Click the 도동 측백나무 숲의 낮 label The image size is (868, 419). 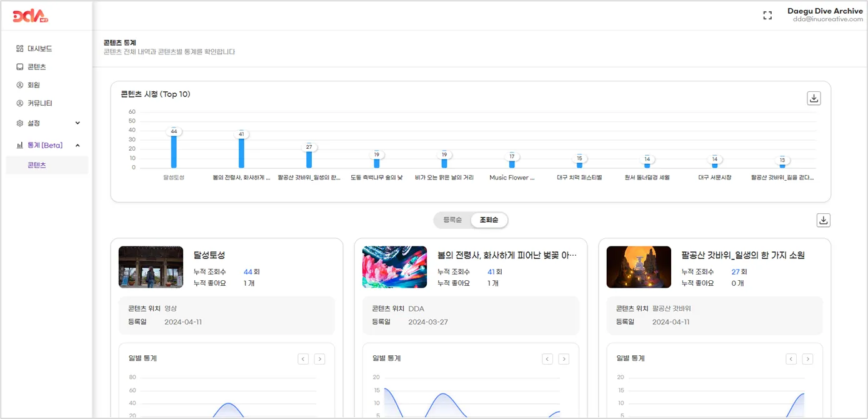tap(376, 178)
